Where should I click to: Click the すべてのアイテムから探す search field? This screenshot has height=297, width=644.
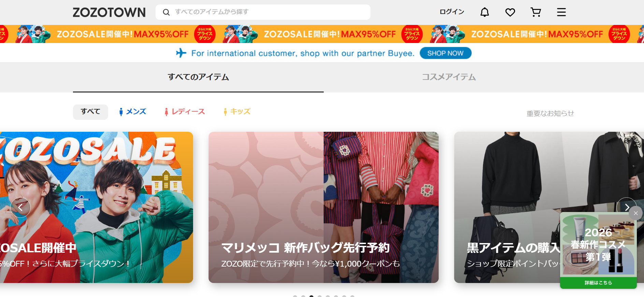(x=263, y=12)
